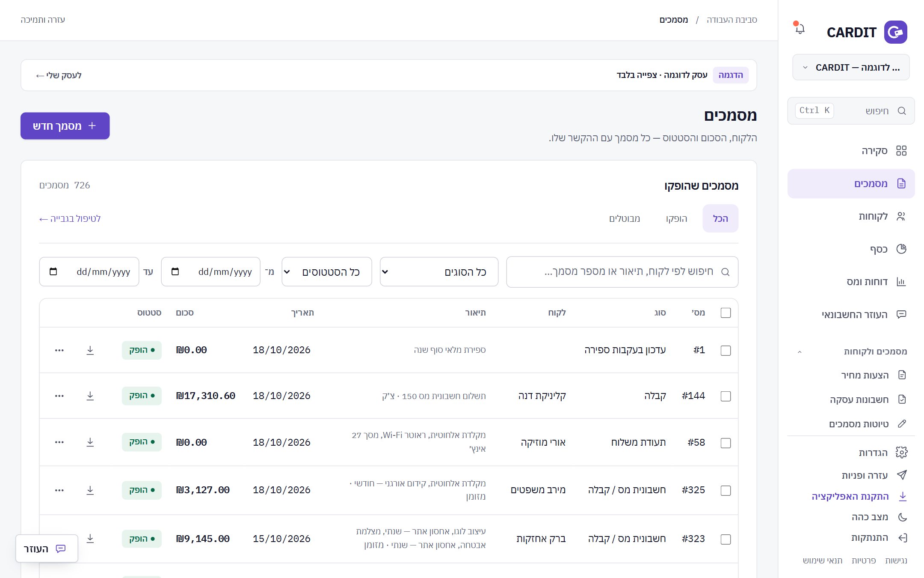Check the checkbox for document #1
This screenshot has height=578, width=924.
click(726, 350)
